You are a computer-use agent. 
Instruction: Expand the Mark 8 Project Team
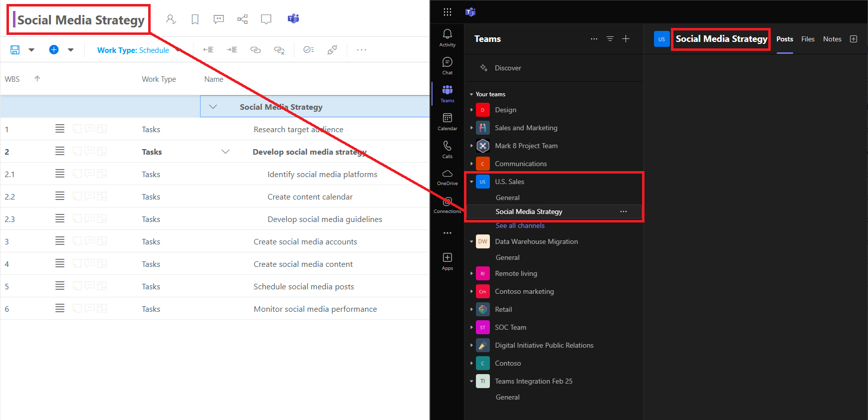point(471,146)
